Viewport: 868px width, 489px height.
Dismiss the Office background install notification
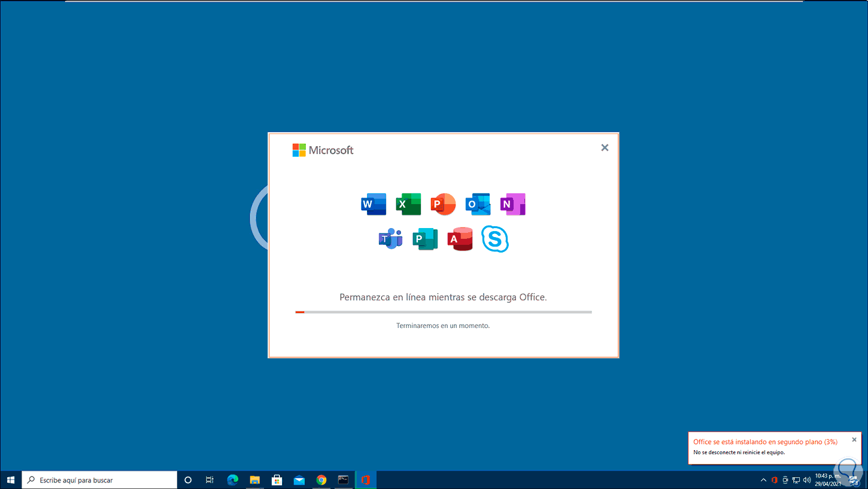[854, 440]
